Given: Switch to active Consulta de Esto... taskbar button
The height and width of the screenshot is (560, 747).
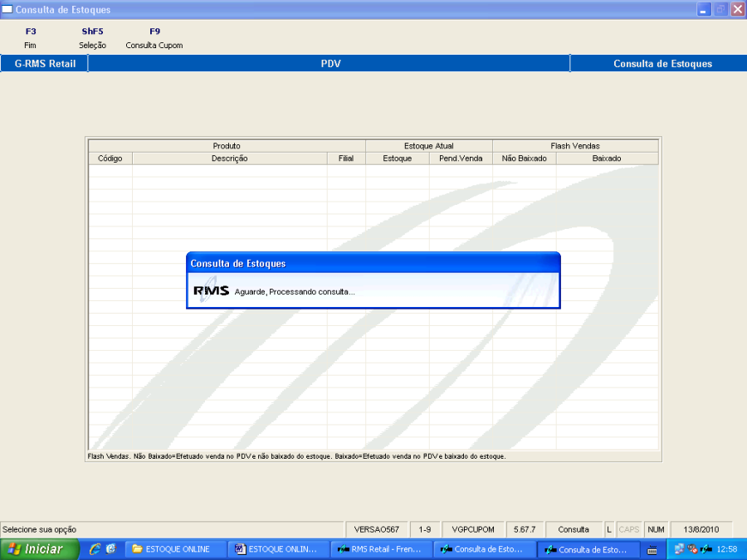Looking at the screenshot, I should click(587, 549).
